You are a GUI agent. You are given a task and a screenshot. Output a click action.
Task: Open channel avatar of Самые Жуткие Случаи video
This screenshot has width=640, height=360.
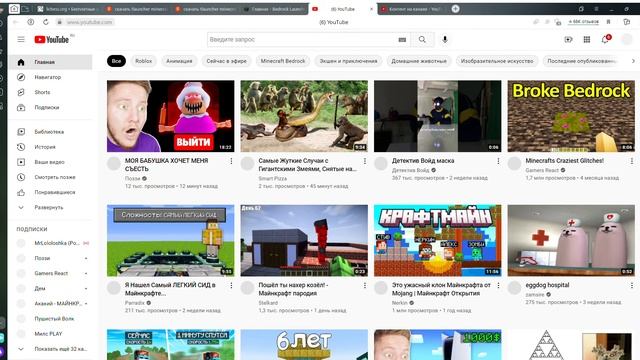click(247, 163)
